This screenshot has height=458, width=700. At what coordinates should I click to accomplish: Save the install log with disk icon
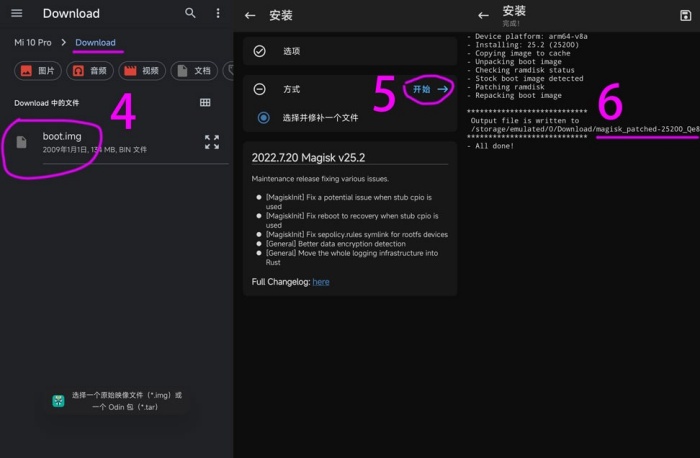[x=684, y=15]
